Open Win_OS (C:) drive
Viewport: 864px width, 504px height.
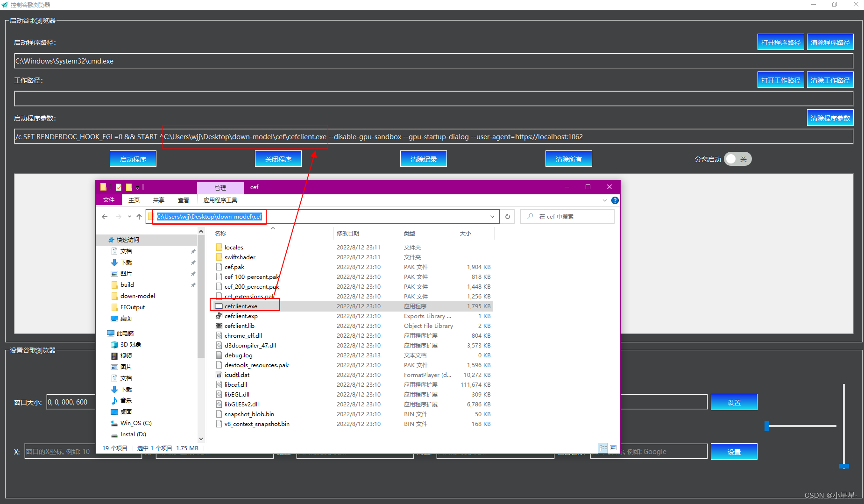click(x=136, y=423)
